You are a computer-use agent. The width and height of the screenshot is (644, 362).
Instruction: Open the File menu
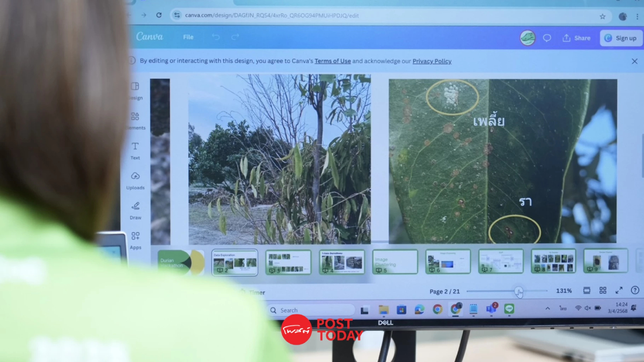(188, 37)
